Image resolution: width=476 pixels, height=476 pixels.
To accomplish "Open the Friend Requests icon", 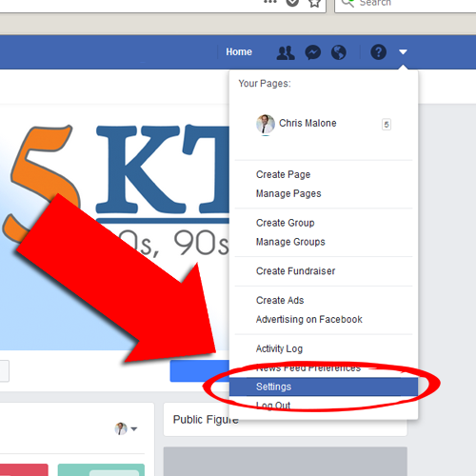I will point(286,52).
